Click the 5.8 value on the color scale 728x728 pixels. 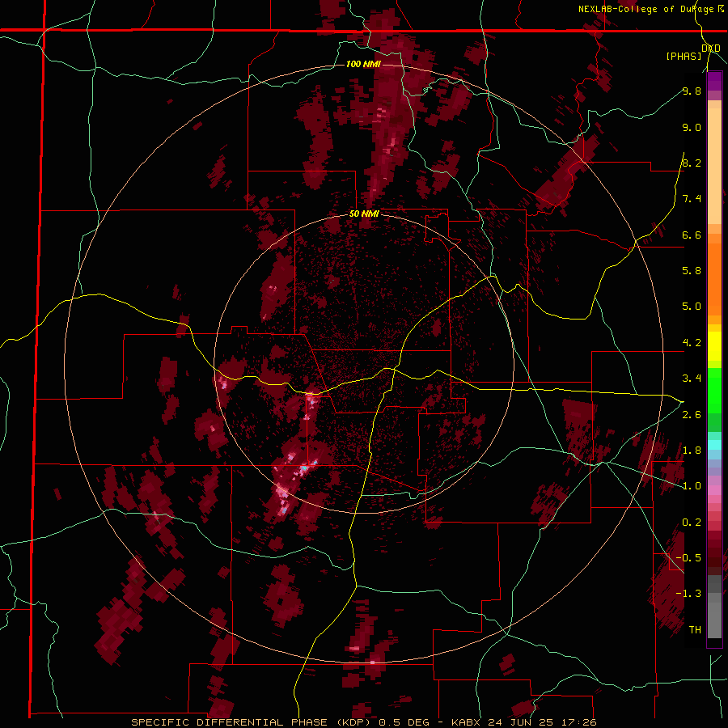pos(692,271)
